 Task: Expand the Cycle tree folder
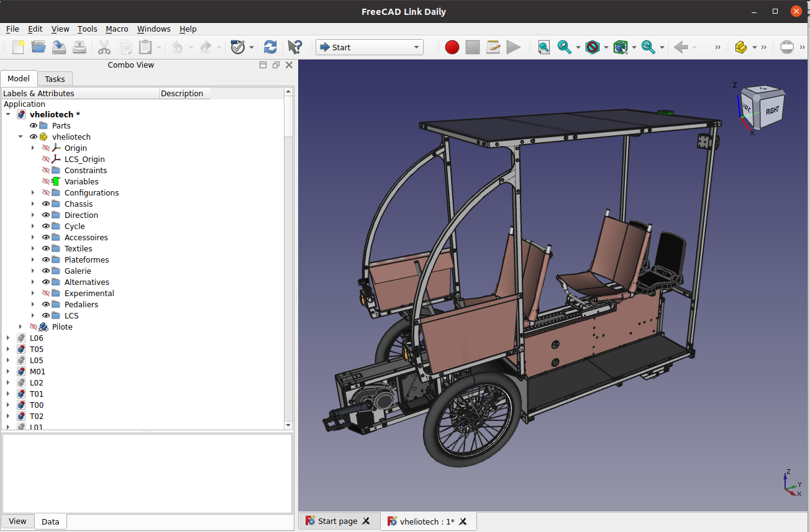(33, 226)
